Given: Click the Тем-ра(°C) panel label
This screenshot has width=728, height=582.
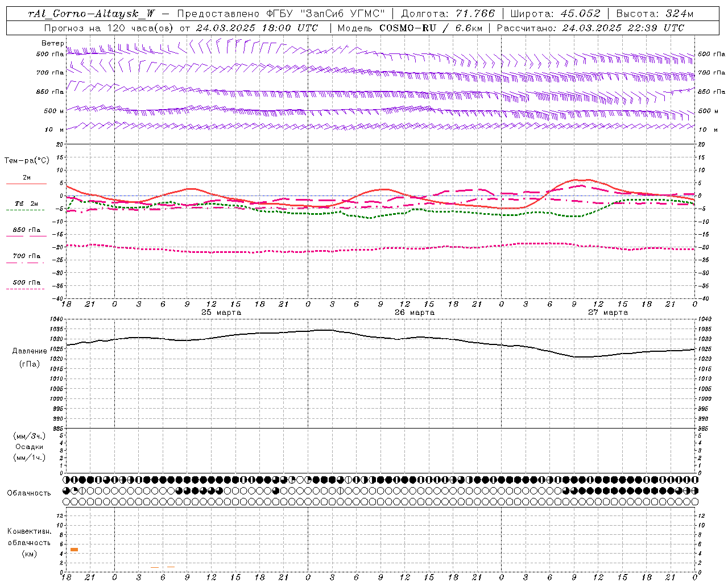Looking at the screenshot, I should pos(27,161).
